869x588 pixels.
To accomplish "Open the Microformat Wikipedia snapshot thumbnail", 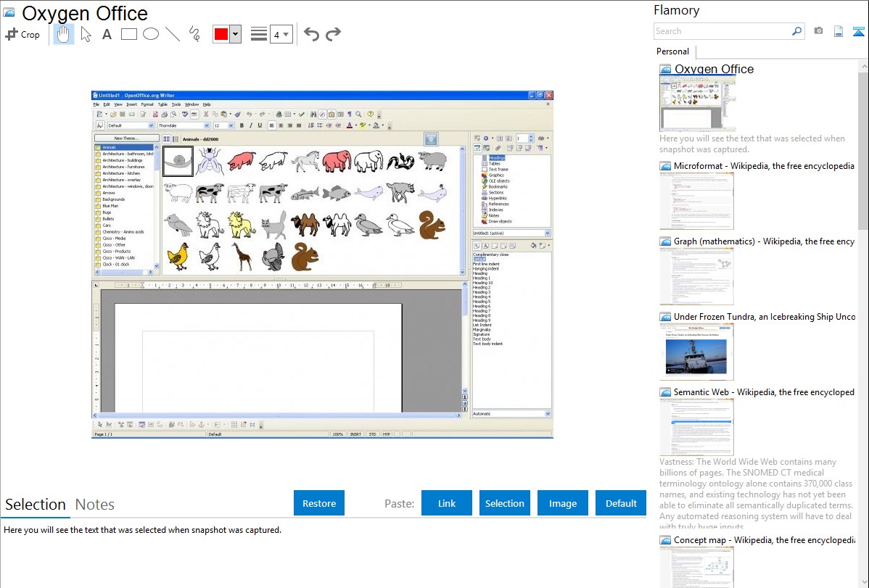I will point(696,201).
